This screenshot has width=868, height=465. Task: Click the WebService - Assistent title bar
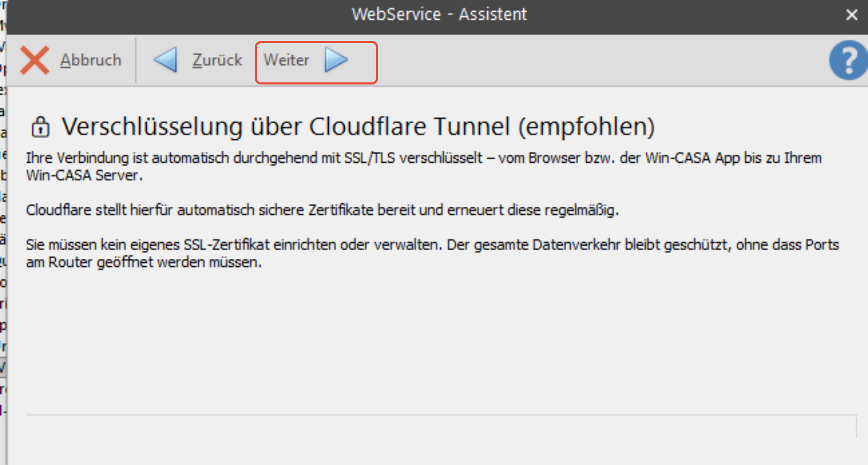point(439,14)
